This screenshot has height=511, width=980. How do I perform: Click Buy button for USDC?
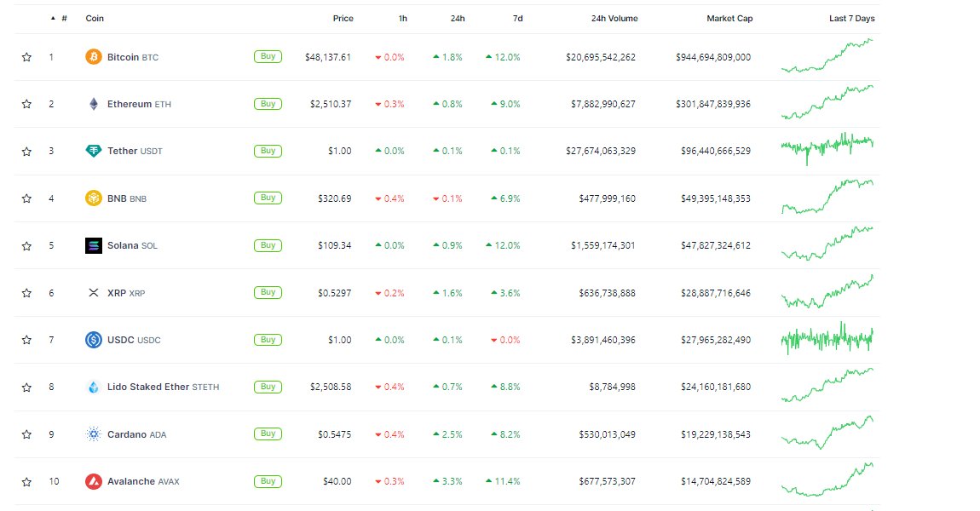[268, 339]
